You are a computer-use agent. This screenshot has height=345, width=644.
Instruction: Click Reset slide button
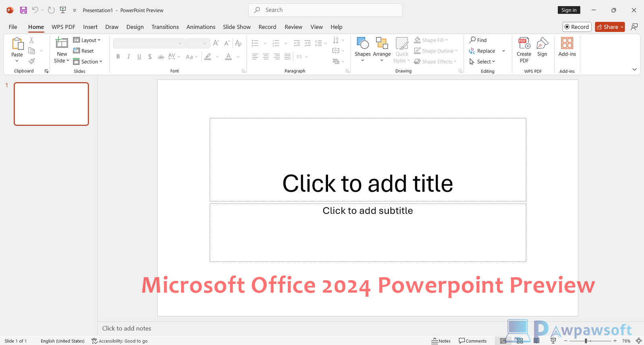[x=83, y=51]
